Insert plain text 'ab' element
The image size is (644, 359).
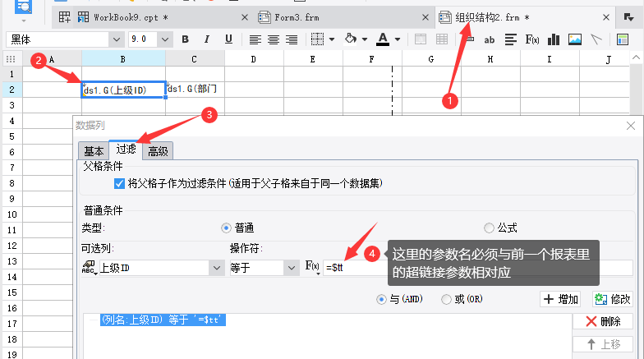(490, 39)
